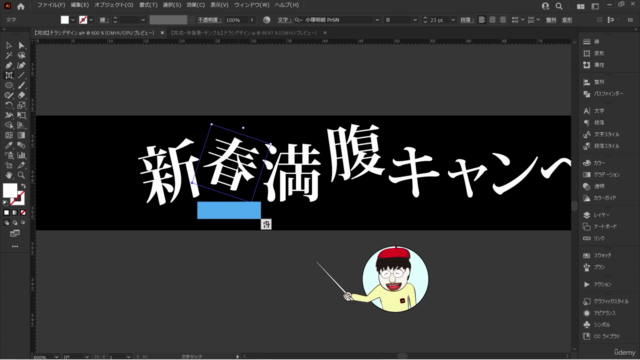Open the stroke weight dropdown
The width and height of the screenshot is (640, 360).
(143, 20)
